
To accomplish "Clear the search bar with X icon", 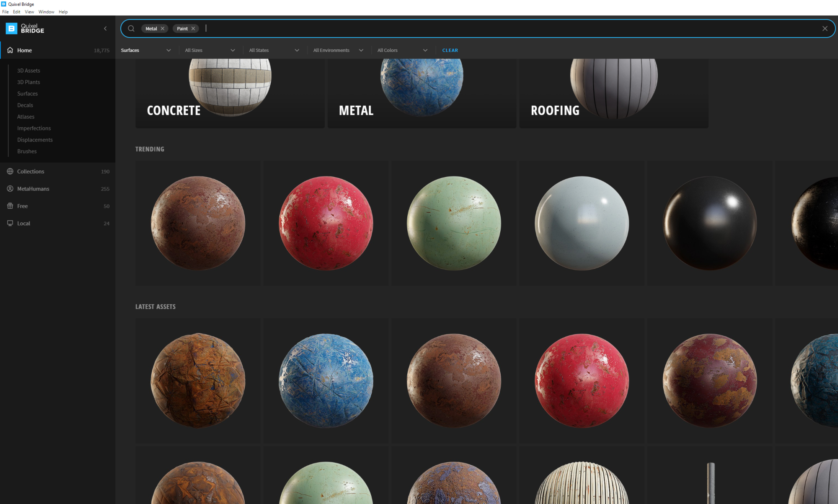I will (x=825, y=28).
